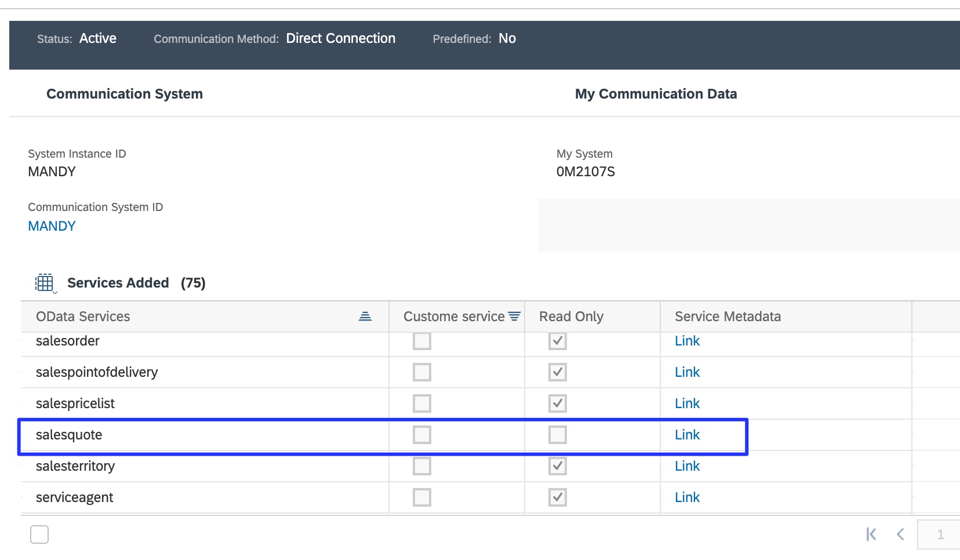This screenshot has height=560, width=960.
Task: Enable Read Only for salesquote
Action: [557, 434]
